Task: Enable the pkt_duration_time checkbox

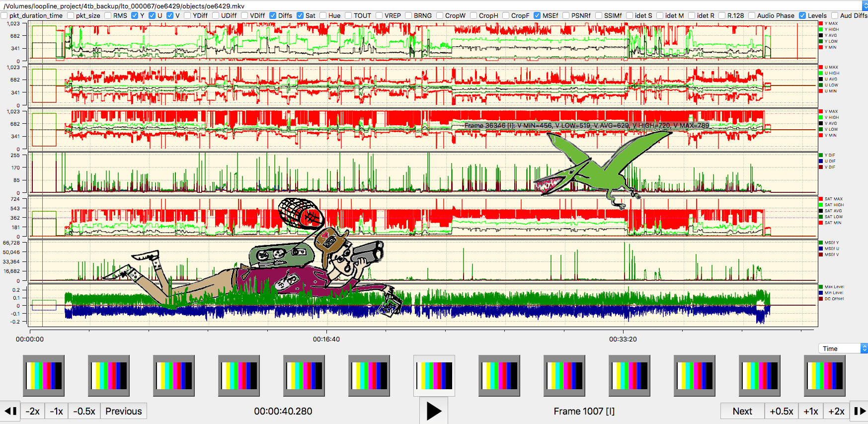Action: 4,15
